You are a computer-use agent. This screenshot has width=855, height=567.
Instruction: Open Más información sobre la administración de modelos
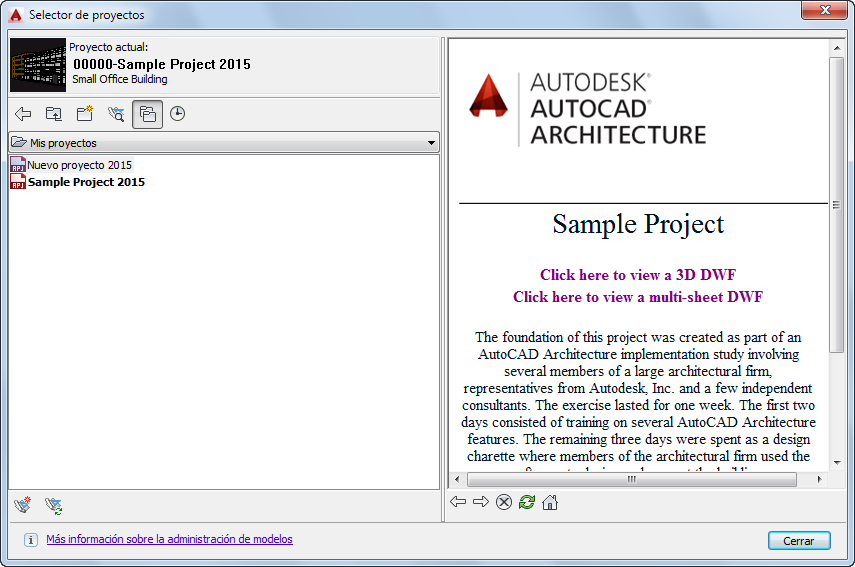(x=169, y=539)
